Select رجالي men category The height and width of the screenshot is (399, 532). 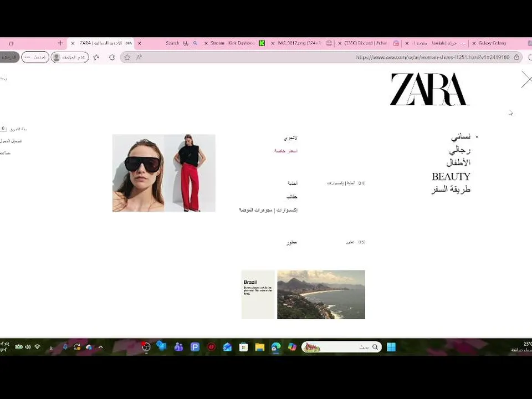pos(460,150)
